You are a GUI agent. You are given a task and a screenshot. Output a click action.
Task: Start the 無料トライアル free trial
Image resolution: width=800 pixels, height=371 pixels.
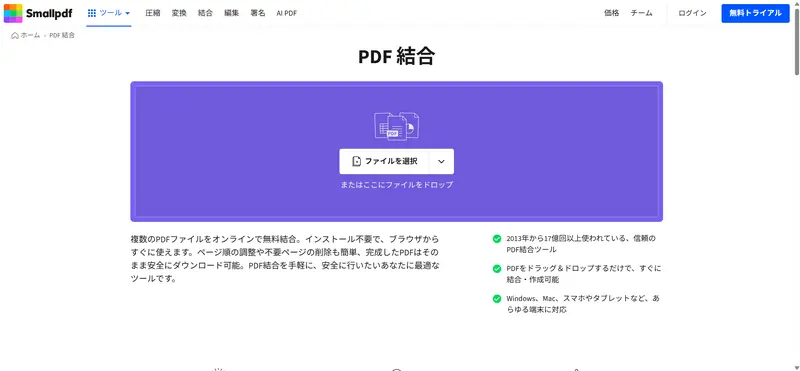point(755,13)
